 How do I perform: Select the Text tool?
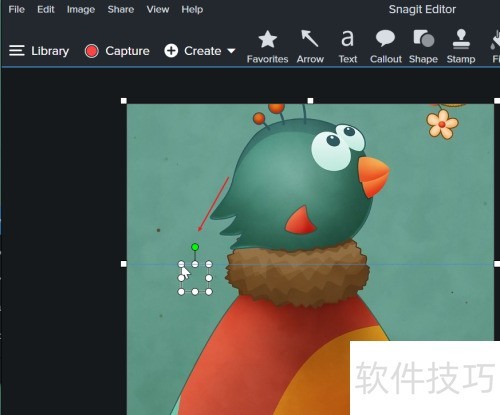tap(348, 47)
